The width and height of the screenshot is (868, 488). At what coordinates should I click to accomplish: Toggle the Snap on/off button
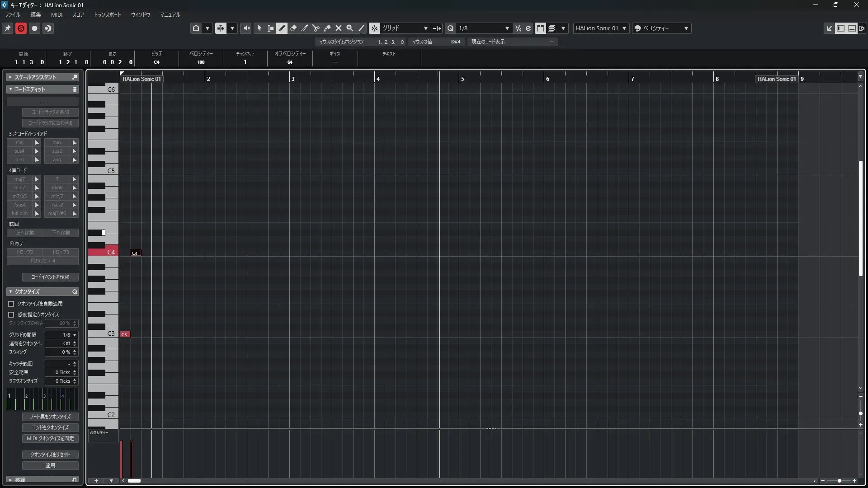tap(374, 28)
